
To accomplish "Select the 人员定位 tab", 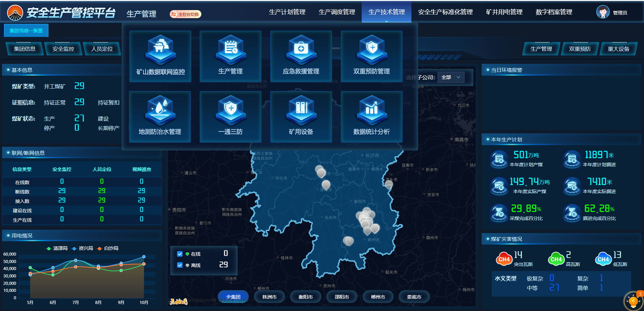I will 102,49.
